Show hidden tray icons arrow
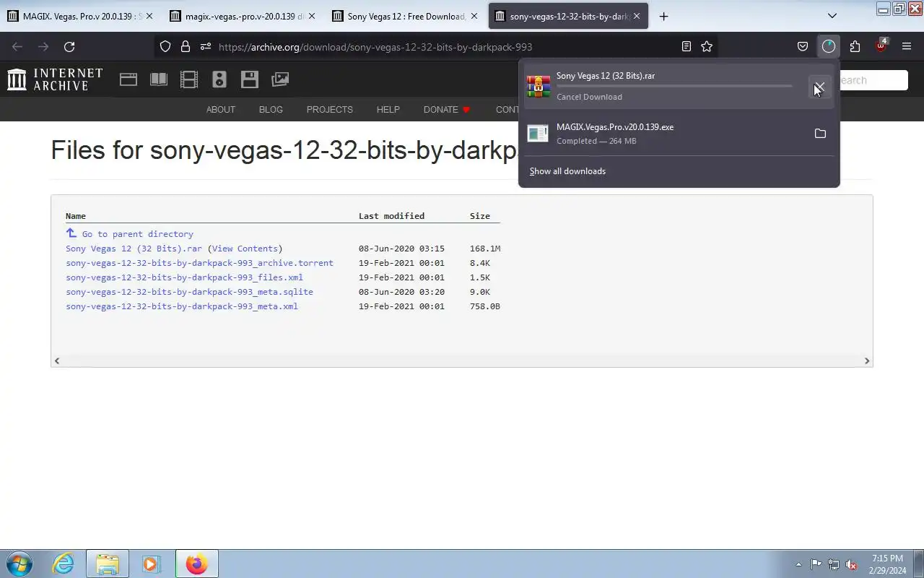The width and height of the screenshot is (924, 578). [x=798, y=564]
